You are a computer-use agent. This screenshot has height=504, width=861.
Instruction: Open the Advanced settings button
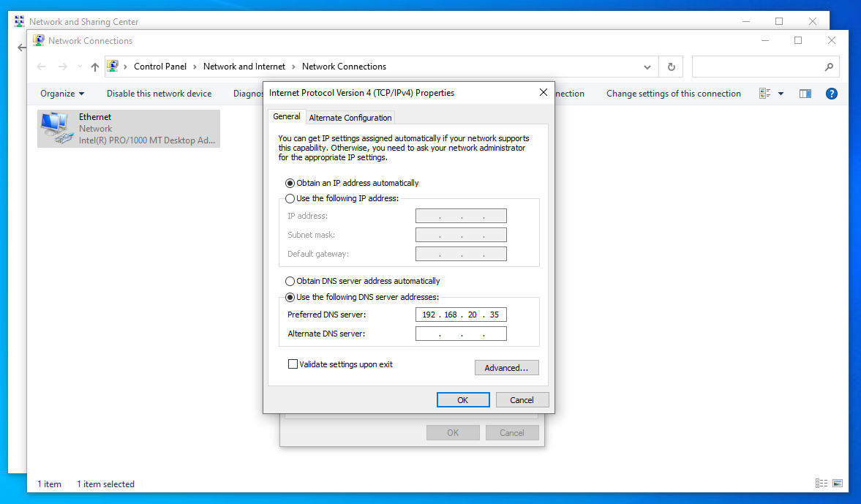pos(506,368)
